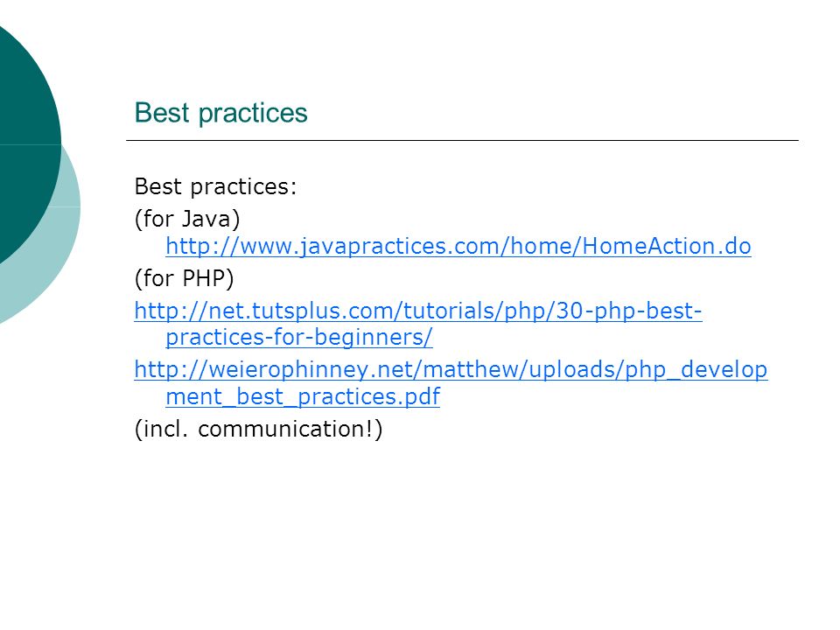Click the '(for Java)' text

tap(187, 219)
